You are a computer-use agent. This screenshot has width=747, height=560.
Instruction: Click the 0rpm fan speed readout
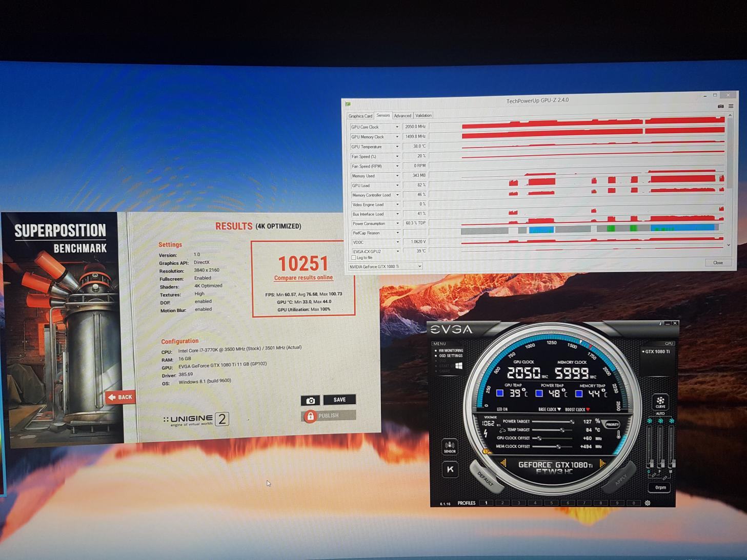[x=660, y=487]
